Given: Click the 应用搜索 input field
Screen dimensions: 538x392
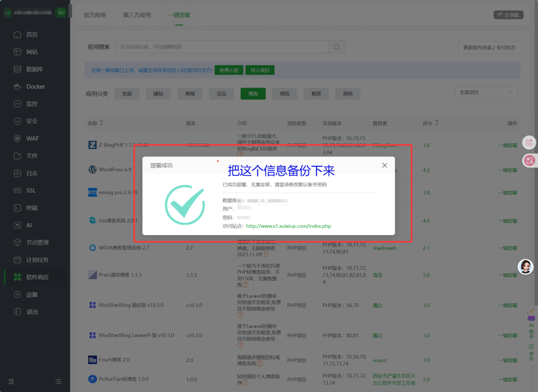Looking at the screenshot, I should (x=222, y=47).
